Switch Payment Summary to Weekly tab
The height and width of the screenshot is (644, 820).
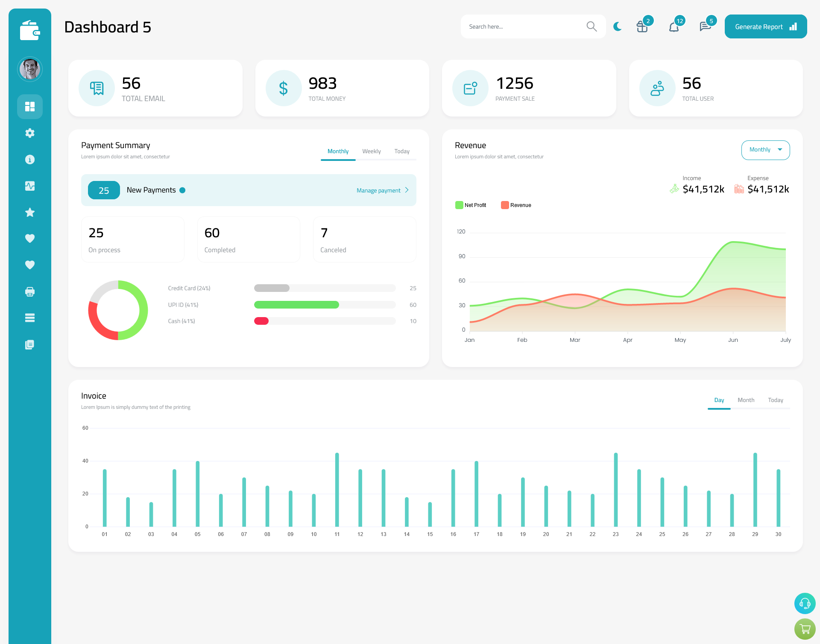(372, 151)
